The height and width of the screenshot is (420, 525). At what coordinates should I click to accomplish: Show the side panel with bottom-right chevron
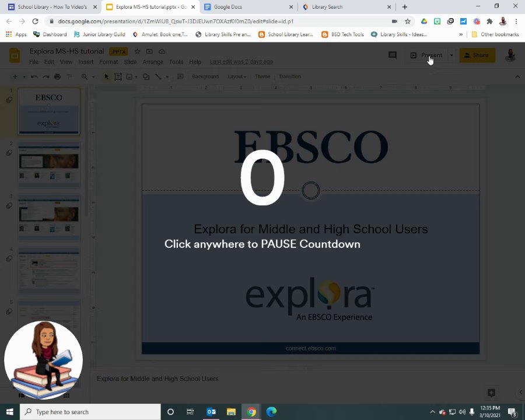click(521, 392)
